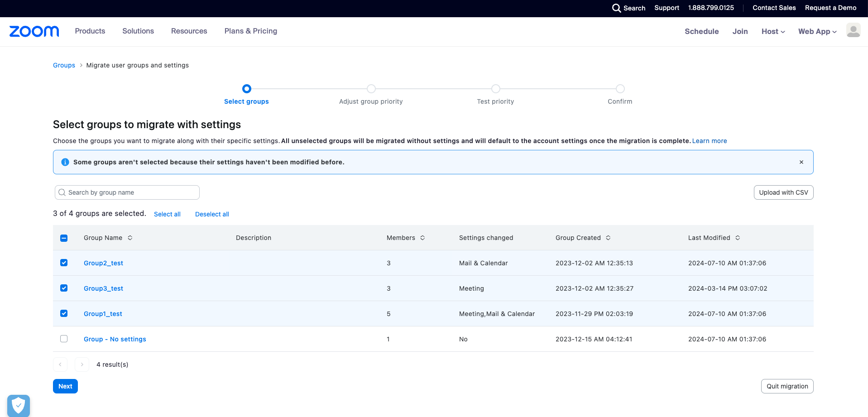Click the Confirm step
868x417 pixels.
click(620, 95)
